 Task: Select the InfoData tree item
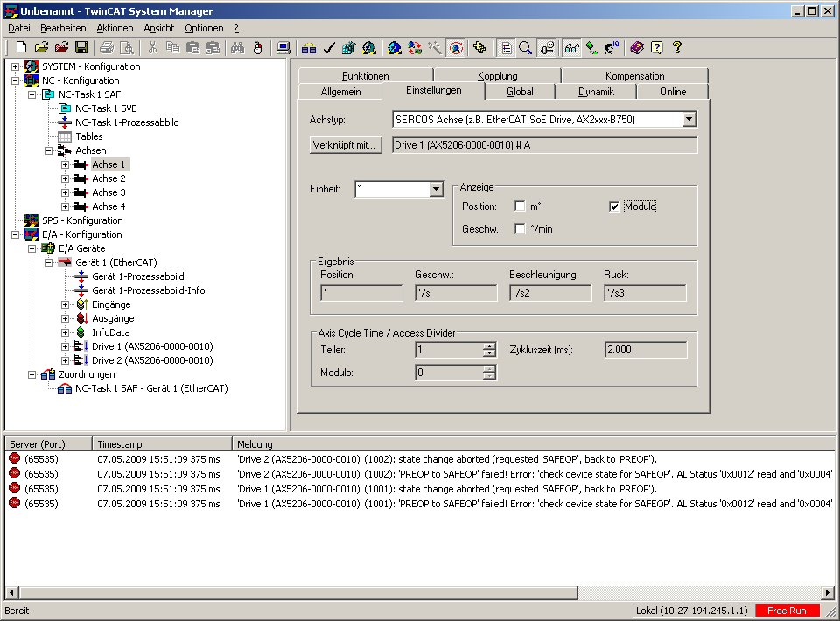pos(110,331)
